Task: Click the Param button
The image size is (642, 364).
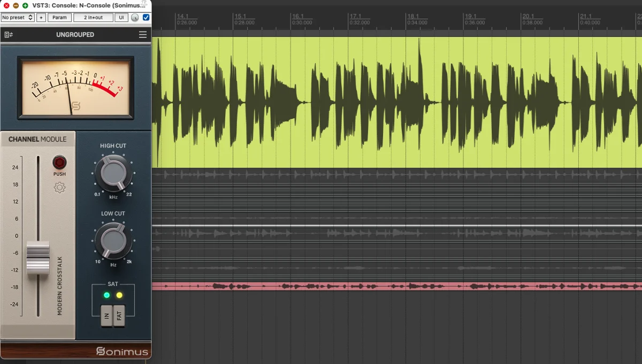Action: tap(59, 18)
